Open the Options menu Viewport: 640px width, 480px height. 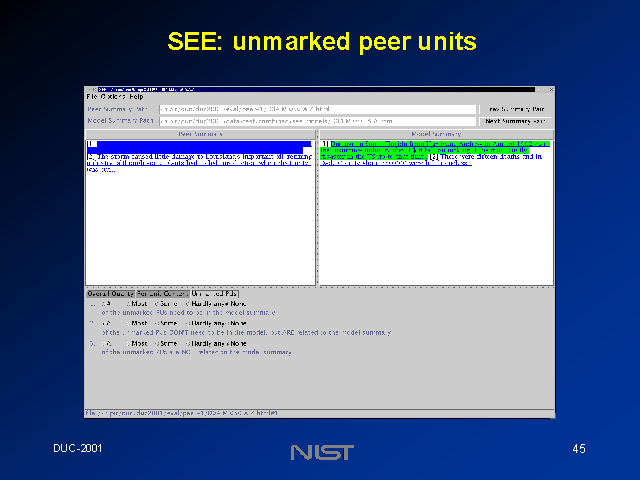pyautogui.click(x=110, y=96)
